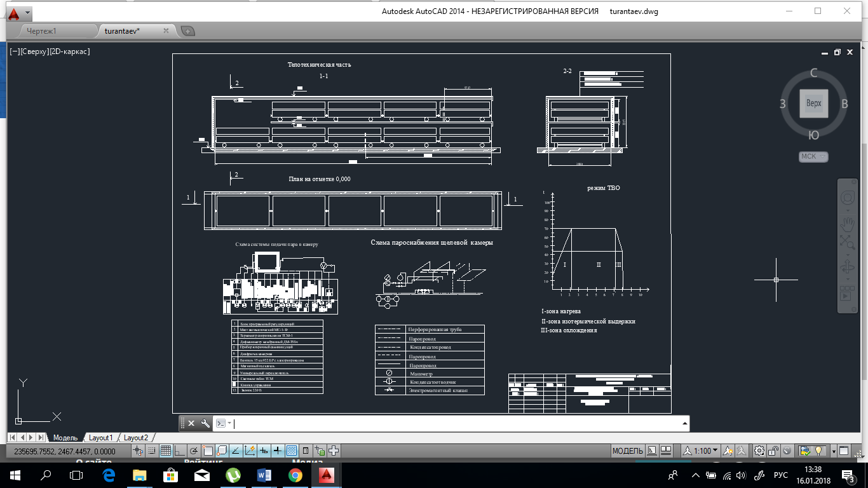Rotate view to south Ю on ViewCube

click(813, 135)
